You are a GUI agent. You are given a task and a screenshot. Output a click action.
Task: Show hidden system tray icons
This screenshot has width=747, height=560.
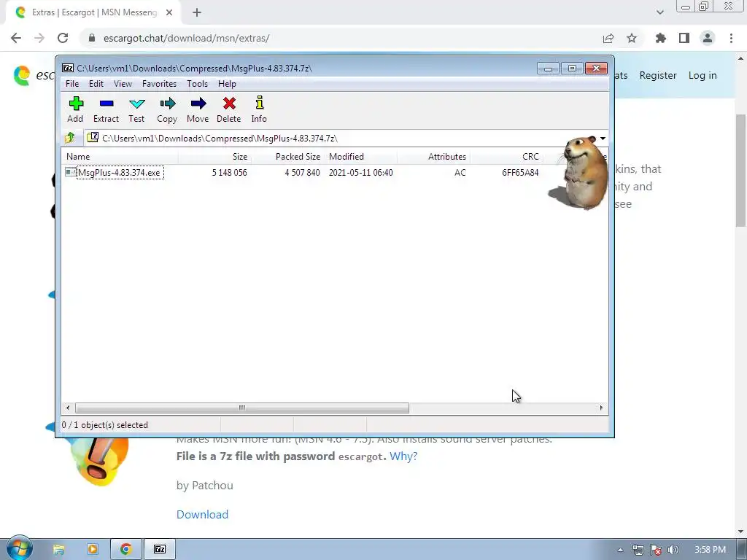(620, 550)
